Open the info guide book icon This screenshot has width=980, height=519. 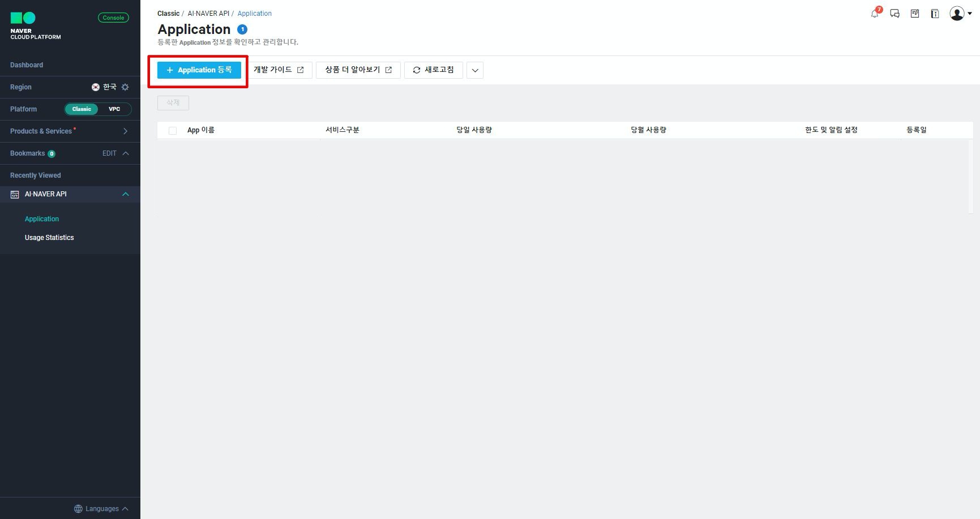pyautogui.click(x=935, y=14)
